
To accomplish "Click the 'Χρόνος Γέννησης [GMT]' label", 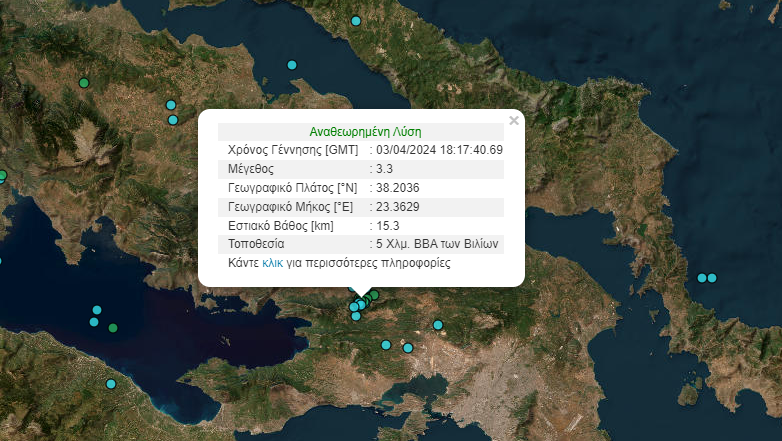I will pyautogui.click(x=293, y=150).
